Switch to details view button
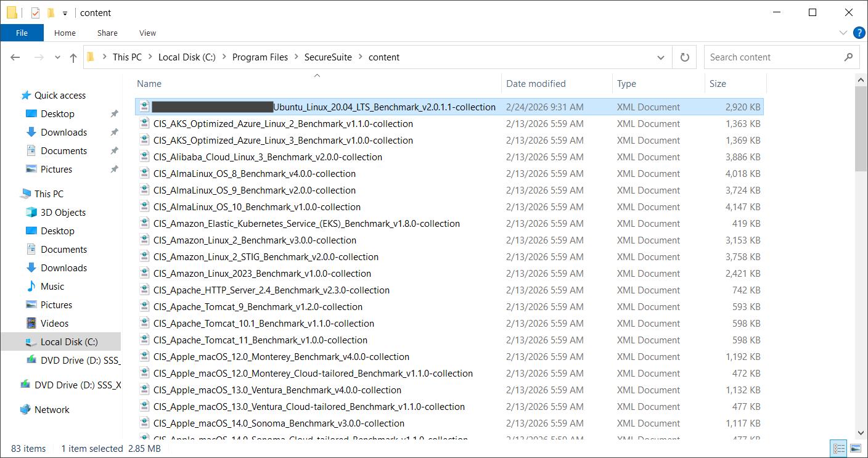Screen dimensions: 868x458 [839, 448]
